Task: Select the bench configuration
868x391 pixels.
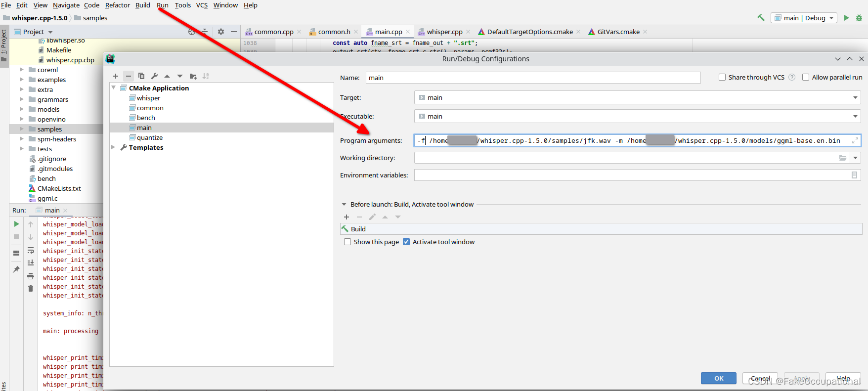Action: coord(146,118)
